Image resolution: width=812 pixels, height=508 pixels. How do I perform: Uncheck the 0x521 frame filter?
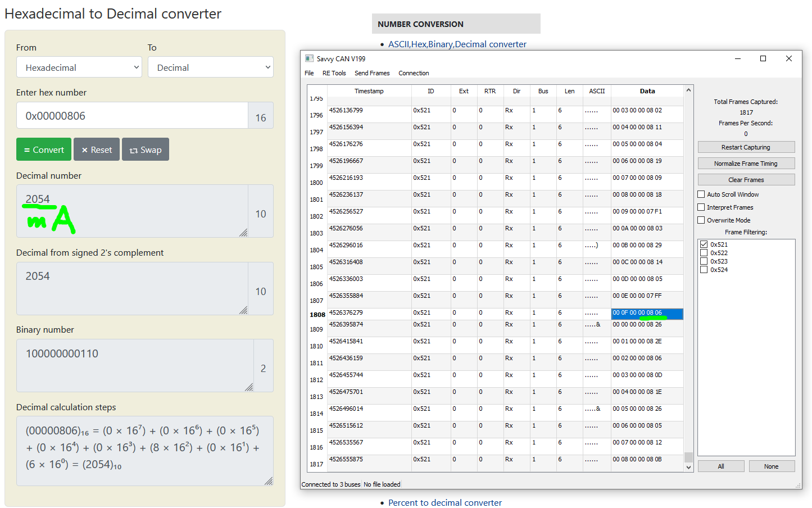pos(704,244)
